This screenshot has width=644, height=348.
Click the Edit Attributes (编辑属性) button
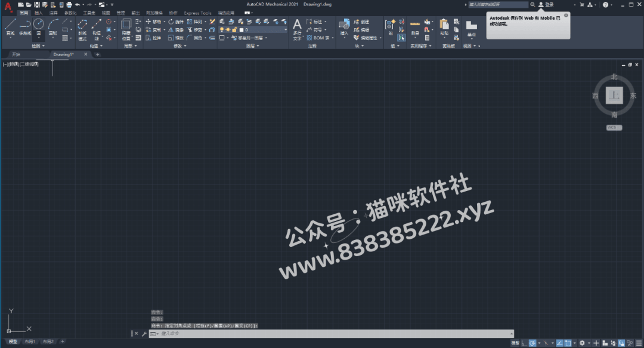pos(365,38)
